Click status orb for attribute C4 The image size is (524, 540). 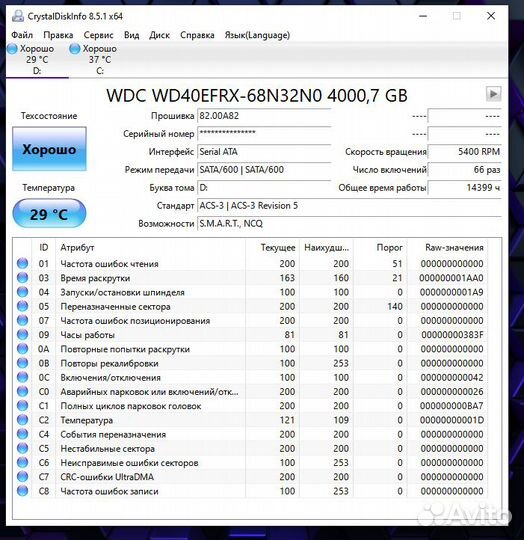pyautogui.click(x=22, y=434)
